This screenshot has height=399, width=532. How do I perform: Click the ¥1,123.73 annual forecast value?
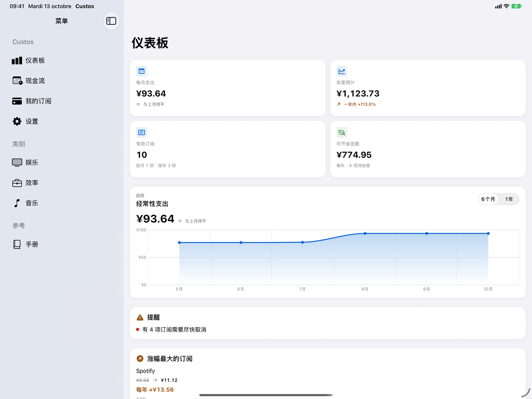pos(358,94)
